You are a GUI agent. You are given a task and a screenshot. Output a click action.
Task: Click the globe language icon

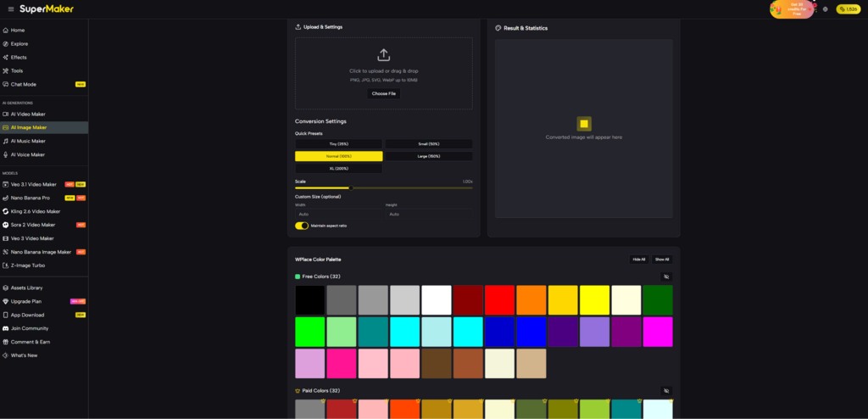(825, 9)
